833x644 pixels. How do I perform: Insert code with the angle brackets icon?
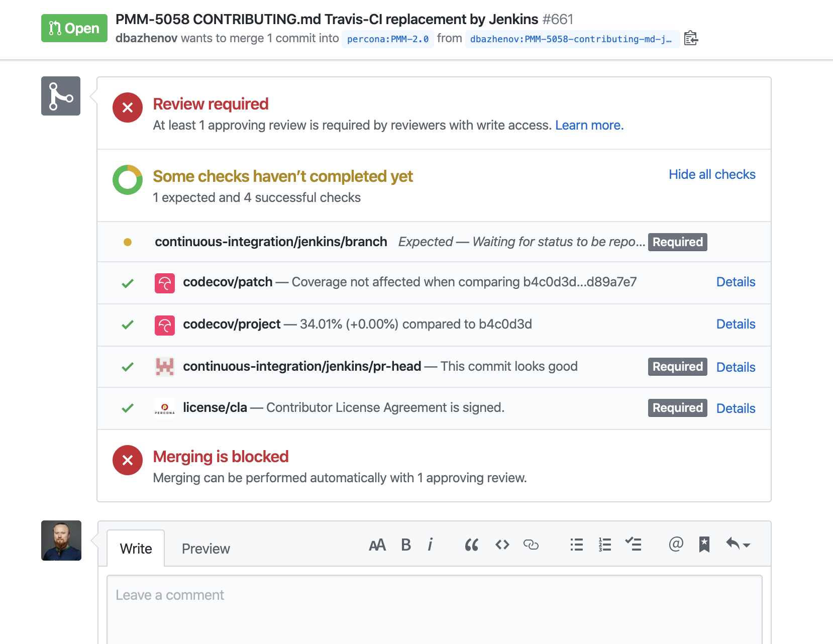tap(502, 545)
